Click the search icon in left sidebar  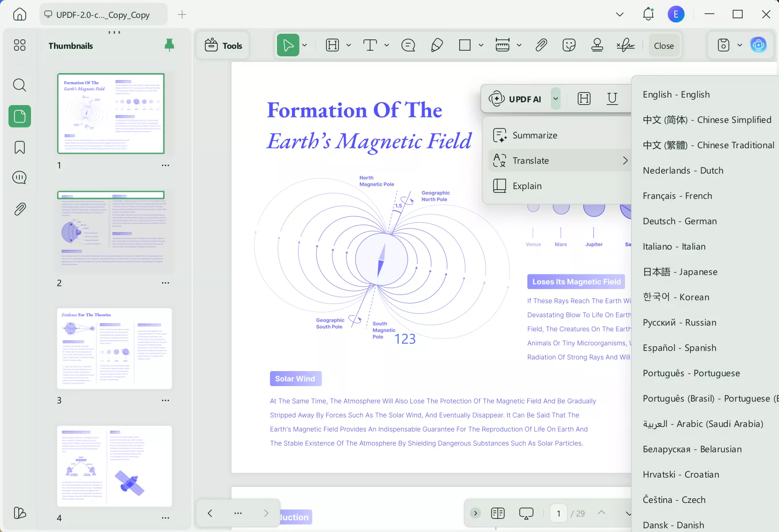19,85
